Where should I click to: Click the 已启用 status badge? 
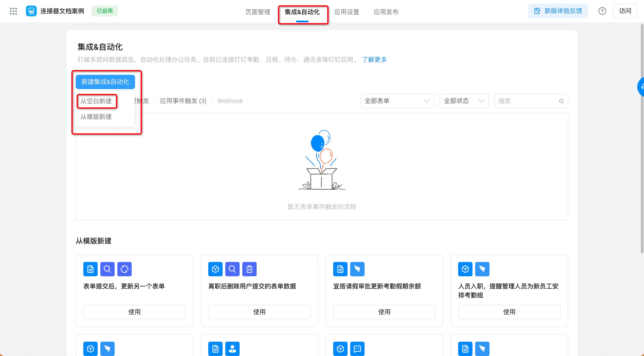(x=105, y=11)
